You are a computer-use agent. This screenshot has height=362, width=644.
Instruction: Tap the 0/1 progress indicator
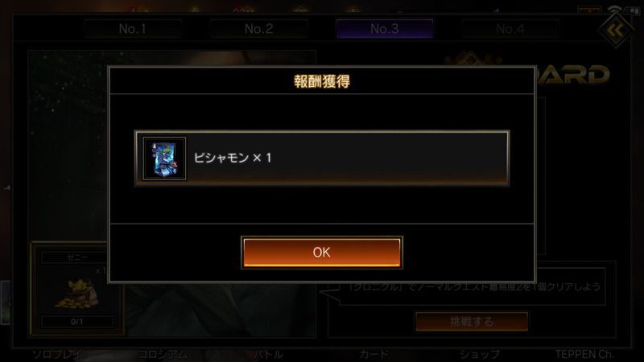77,322
